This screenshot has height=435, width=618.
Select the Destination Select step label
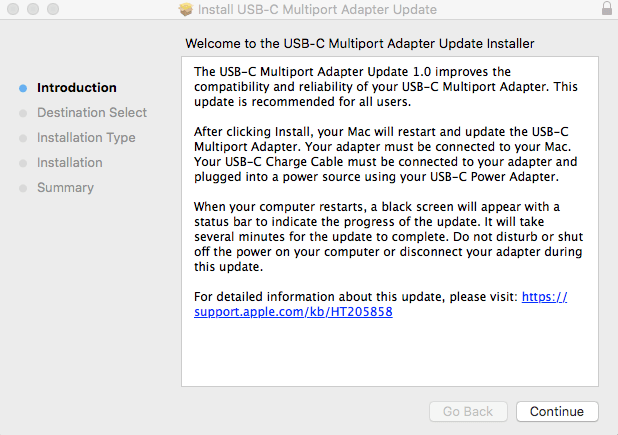click(x=92, y=113)
